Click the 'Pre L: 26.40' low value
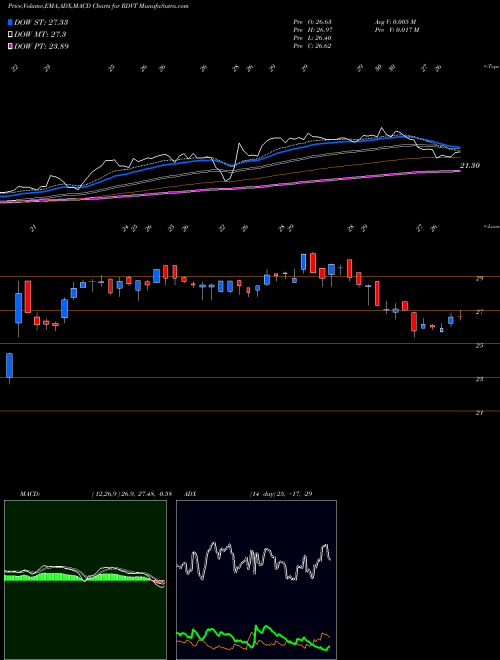 (x=312, y=38)
